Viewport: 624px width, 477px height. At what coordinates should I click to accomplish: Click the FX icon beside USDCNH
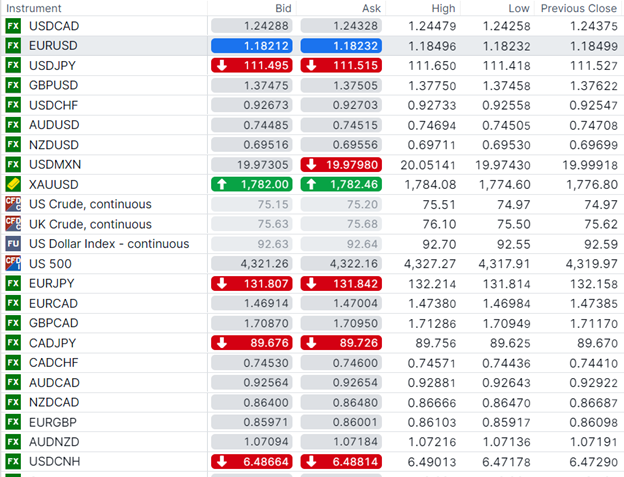click(x=13, y=461)
